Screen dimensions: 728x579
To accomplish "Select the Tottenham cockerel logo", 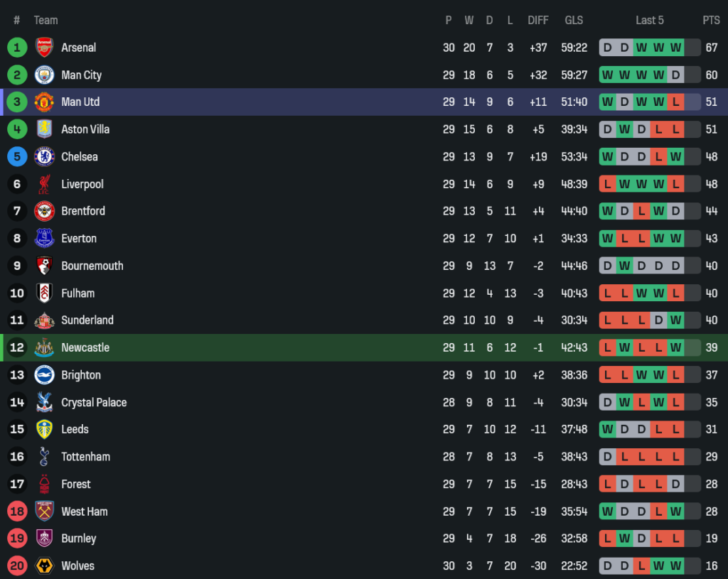I will [x=44, y=457].
